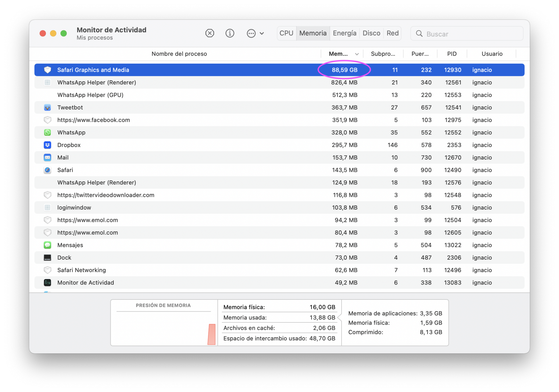The width and height of the screenshot is (559, 392).
Task: Sort by PID column header
Action: click(x=452, y=54)
